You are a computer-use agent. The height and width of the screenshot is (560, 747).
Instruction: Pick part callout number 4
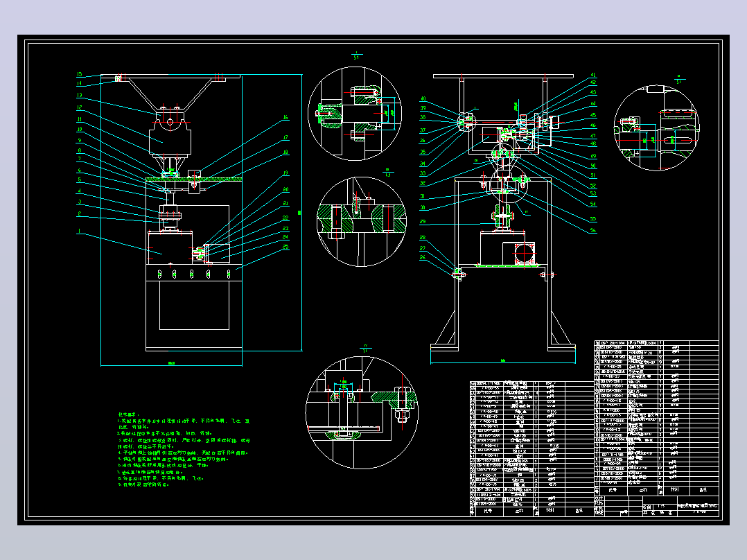pyautogui.click(x=80, y=191)
